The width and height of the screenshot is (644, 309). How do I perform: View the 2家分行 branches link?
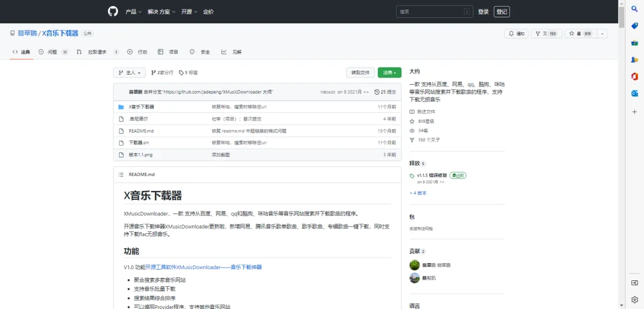[x=162, y=73]
